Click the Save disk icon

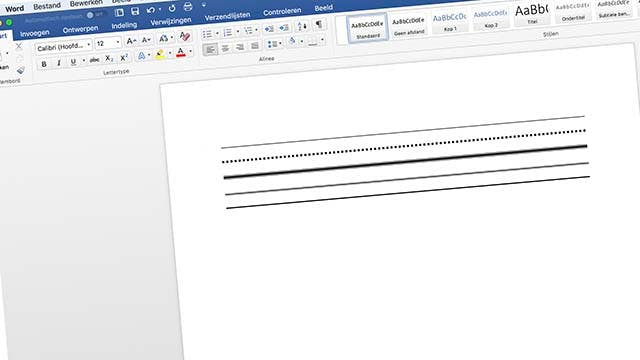tap(135, 11)
